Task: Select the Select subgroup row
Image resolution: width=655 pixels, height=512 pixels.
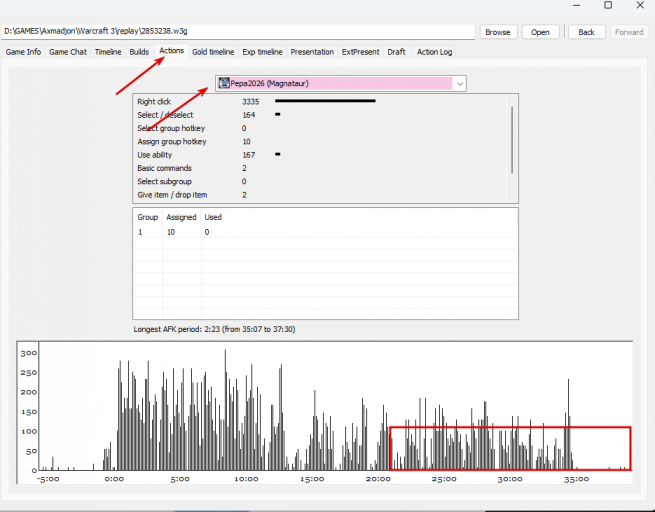Action: (x=319, y=182)
